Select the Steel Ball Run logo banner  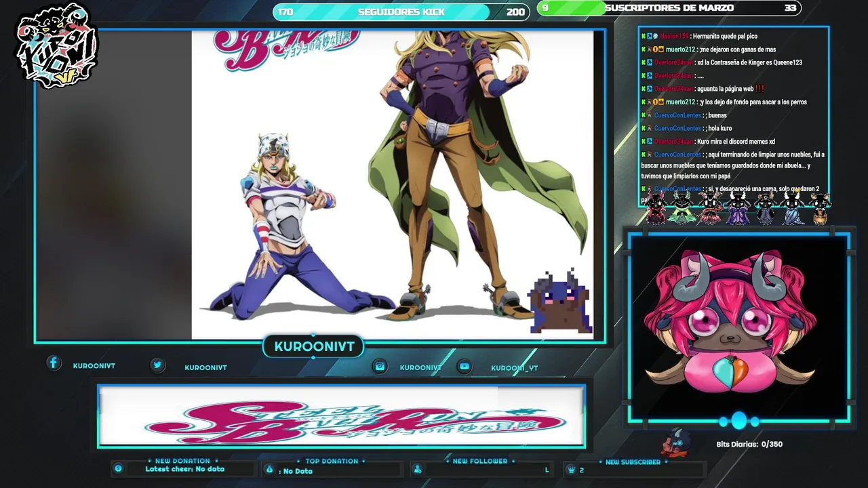coord(341,416)
